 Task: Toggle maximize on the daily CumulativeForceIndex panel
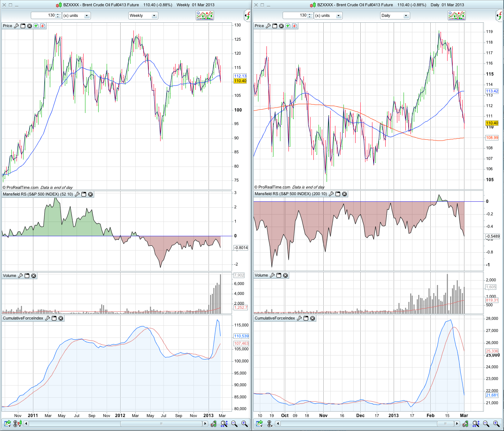click(x=306, y=318)
